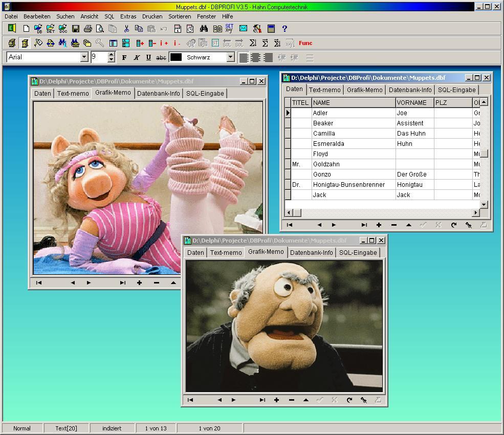Screen dimensions: 504x435
Task: Save with the floppy disk icon
Action: [76, 29]
